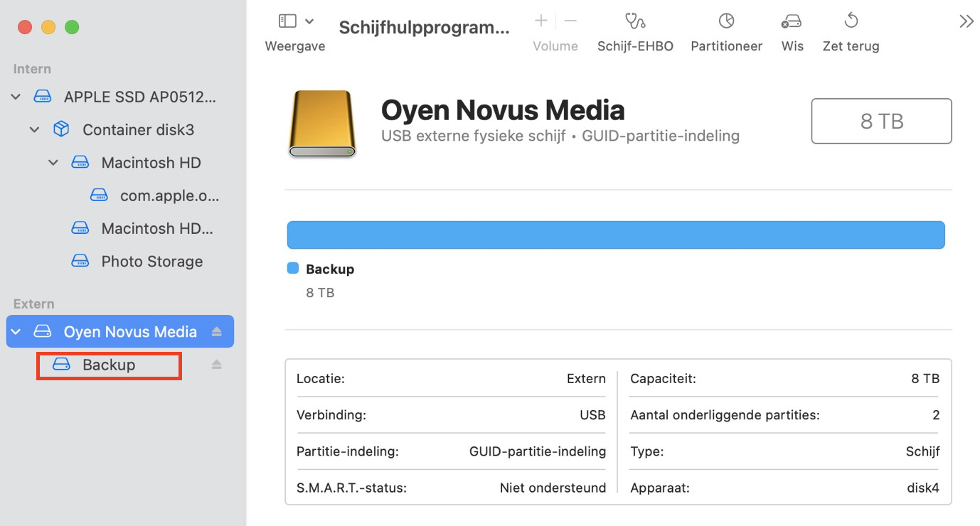Collapse Macintosh HD disclosure triangle
The height and width of the screenshot is (526, 980).
53,162
